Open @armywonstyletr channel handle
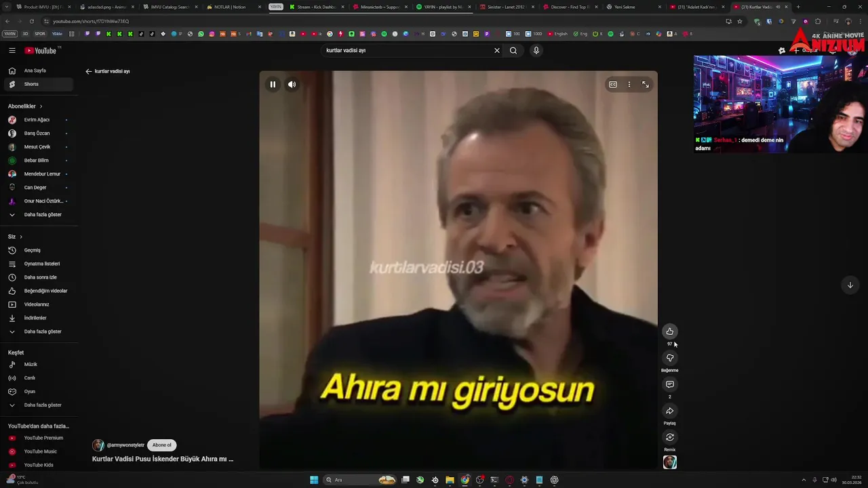Screen dimensions: 868x488 point(125,445)
